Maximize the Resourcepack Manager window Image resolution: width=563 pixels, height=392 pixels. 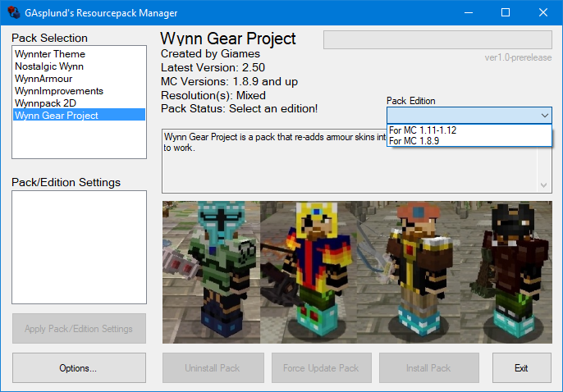pyautogui.click(x=506, y=13)
